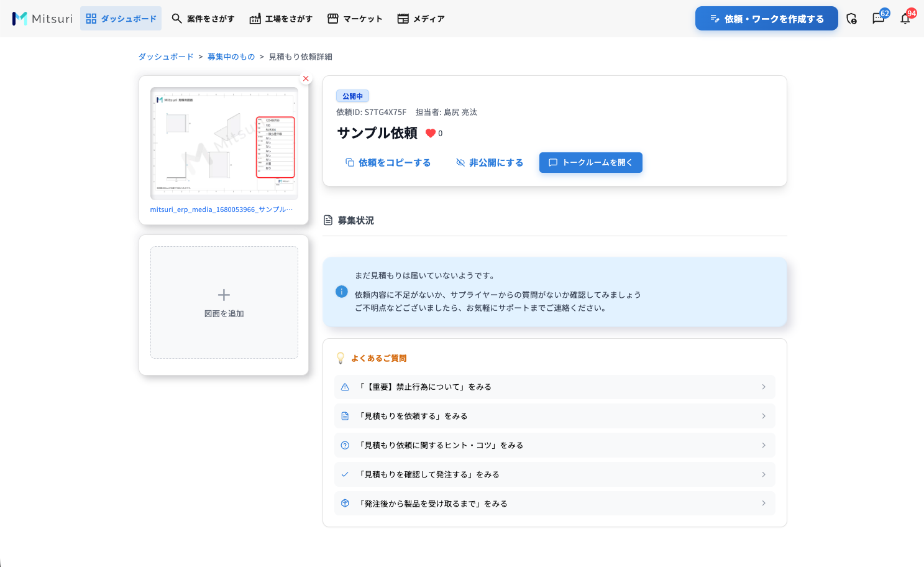Click chevron on 発注後から製品を受け取るまで row

pos(764,504)
